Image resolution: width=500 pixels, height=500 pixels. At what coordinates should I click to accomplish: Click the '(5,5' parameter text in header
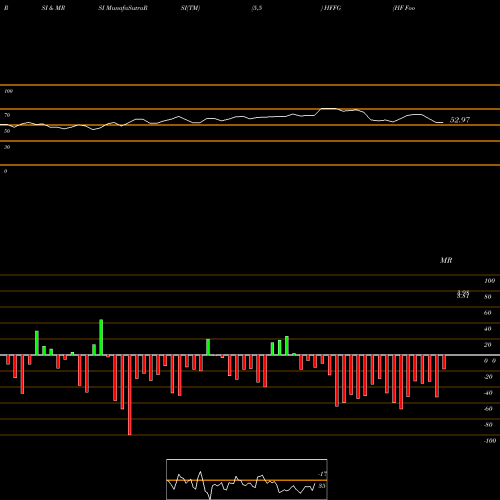pyautogui.click(x=257, y=8)
